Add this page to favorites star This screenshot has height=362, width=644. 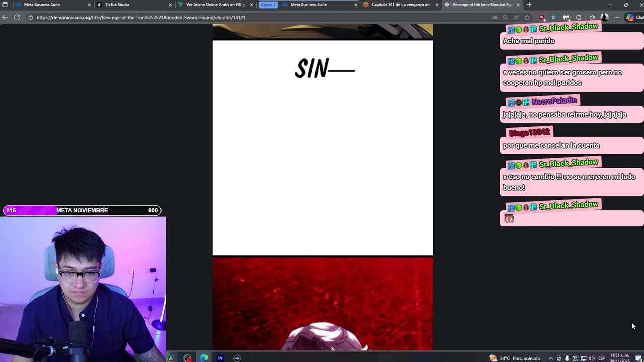point(527,17)
